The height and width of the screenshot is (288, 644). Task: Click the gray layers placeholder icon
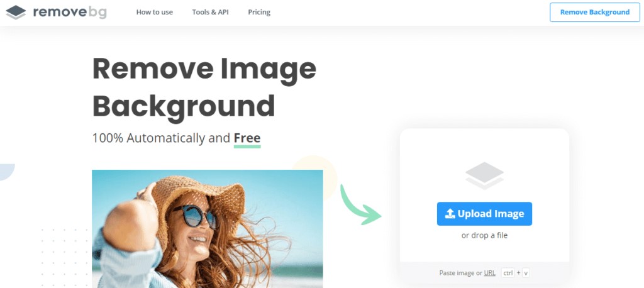click(x=485, y=175)
